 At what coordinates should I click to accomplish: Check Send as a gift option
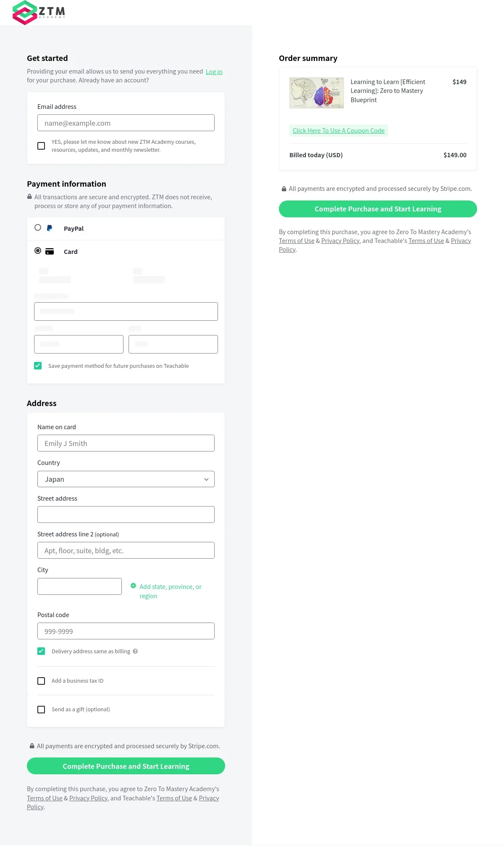(41, 709)
